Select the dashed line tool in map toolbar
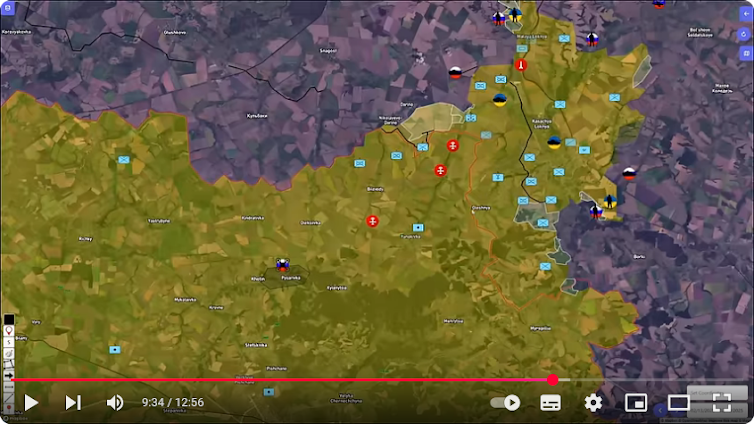Image resolution: width=754 pixels, height=424 pixels. tap(9, 387)
